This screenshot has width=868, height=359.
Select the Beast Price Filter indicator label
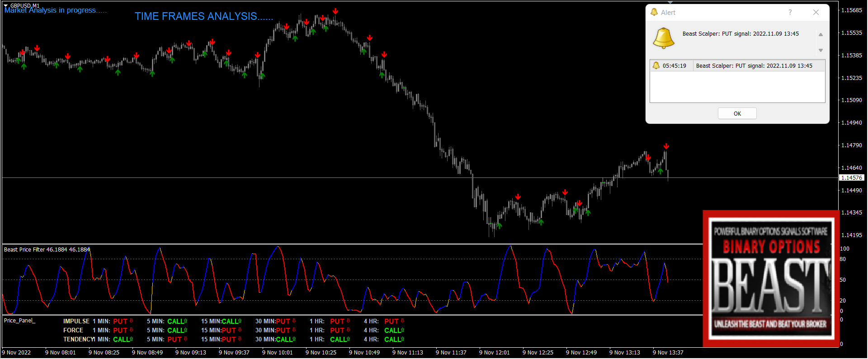(x=47, y=249)
